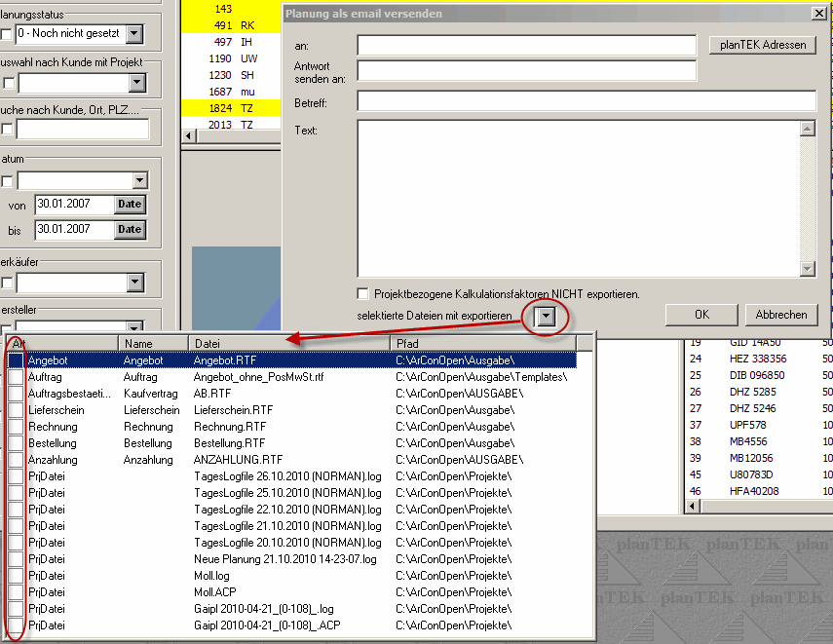Viewport: 833px width, 644px height.
Task: Tick the checkbox for the Angebot row
Action: pyautogui.click(x=16, y=360)
